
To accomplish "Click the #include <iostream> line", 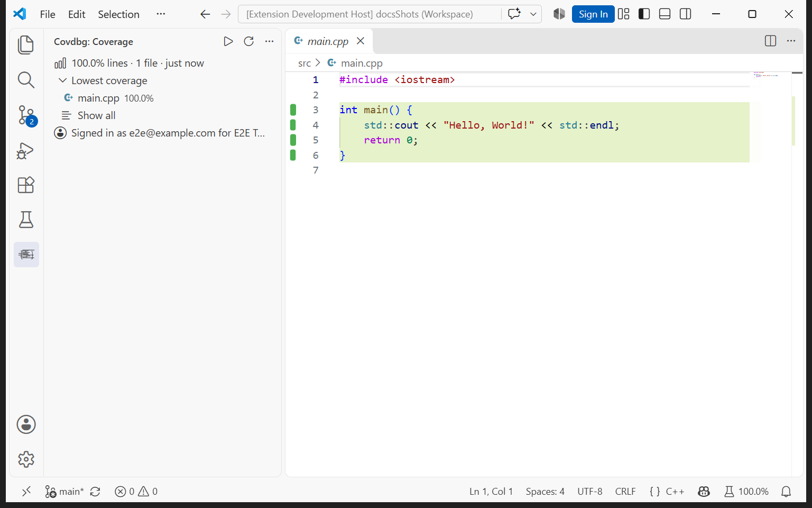I will [397, 79].
